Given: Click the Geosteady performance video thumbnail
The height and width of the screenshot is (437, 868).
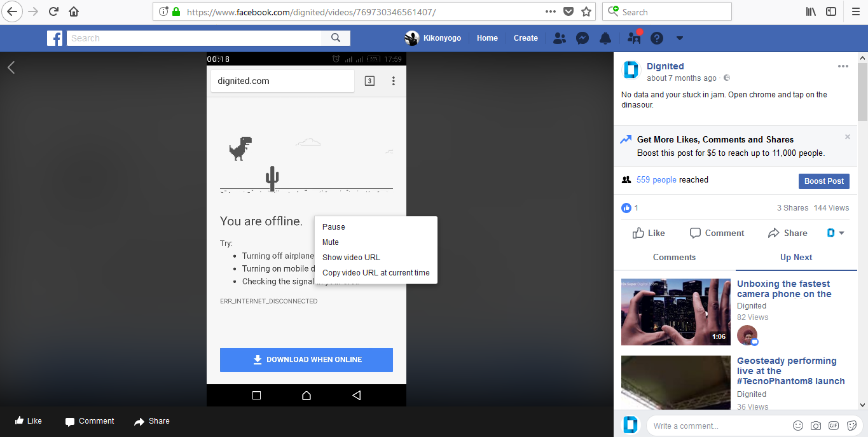Looking at the screenshot, I should (x=676, y=382).
